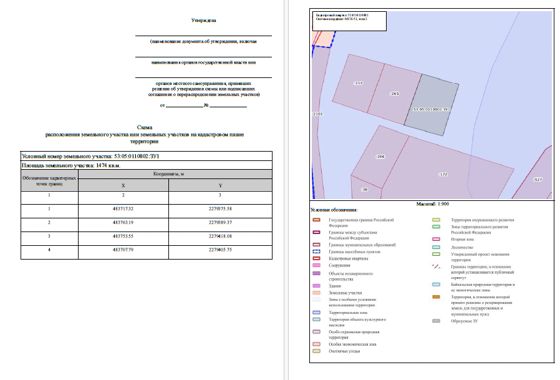Click the Baikal natural territory swatch

pos(436,285)
